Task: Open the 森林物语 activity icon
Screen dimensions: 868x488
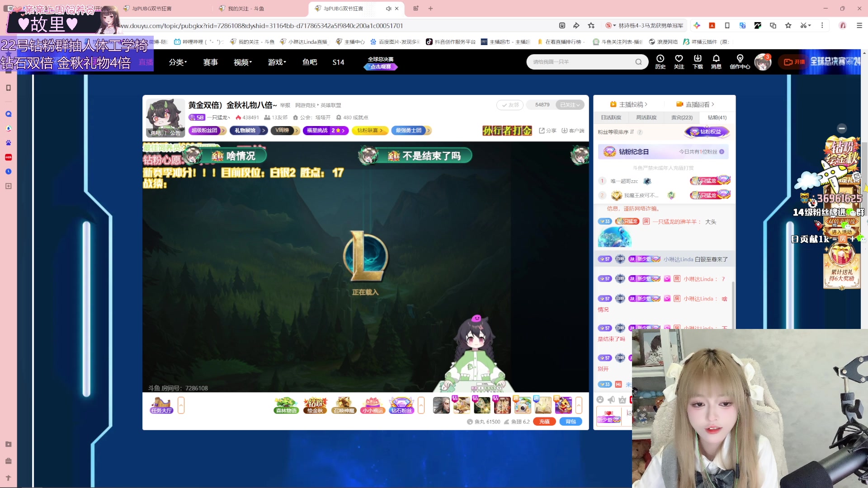Action: pyautogui.click(x=286, y=405)
